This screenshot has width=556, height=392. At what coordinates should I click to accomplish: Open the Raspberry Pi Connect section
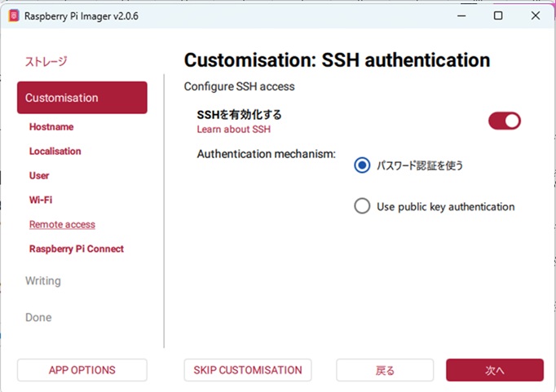click(x=77, y=249)
